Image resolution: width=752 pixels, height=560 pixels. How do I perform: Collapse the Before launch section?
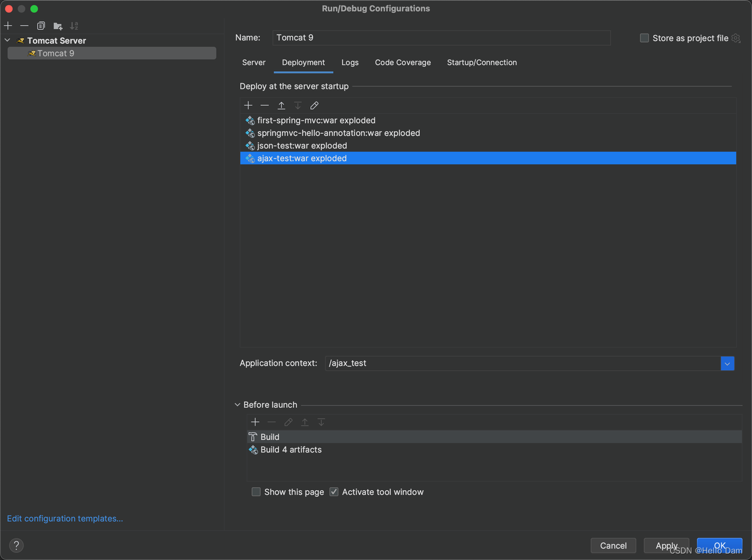tap(237, 405)
